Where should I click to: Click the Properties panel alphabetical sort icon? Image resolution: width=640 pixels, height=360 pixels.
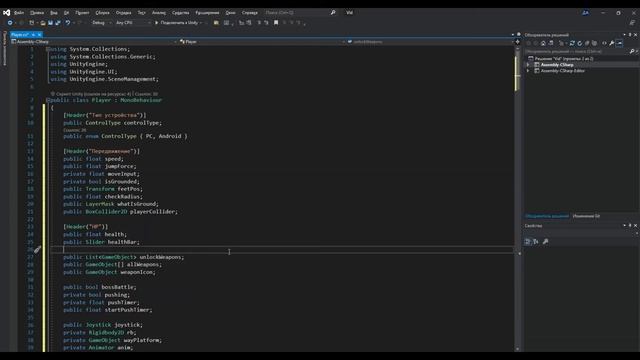pos(536,242)
